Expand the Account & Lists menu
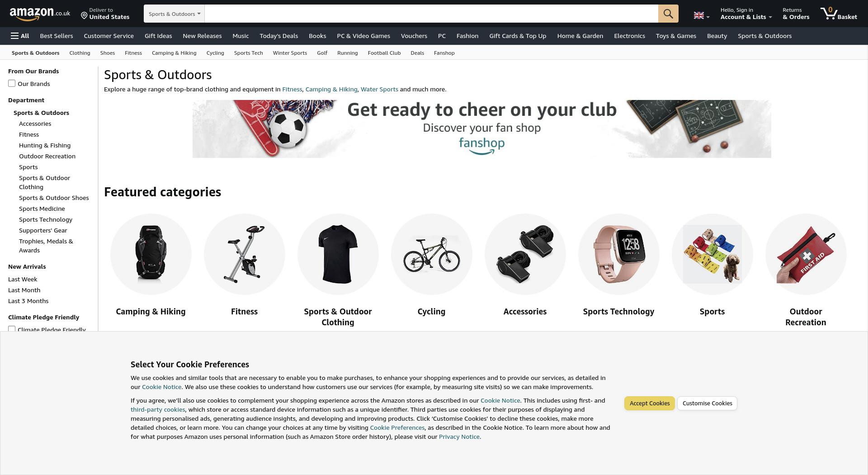This screenshot has height=475, width=868. click(746, 14)
